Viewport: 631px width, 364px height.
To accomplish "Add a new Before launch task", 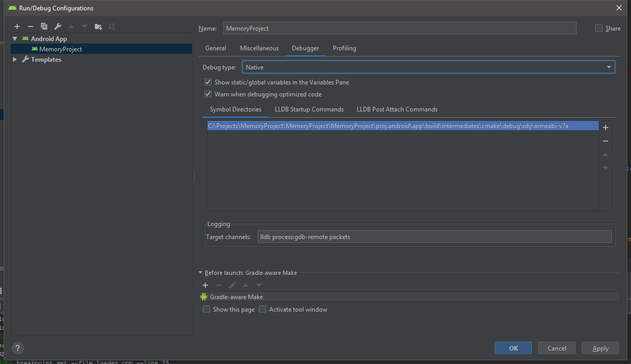I will 205,285.
